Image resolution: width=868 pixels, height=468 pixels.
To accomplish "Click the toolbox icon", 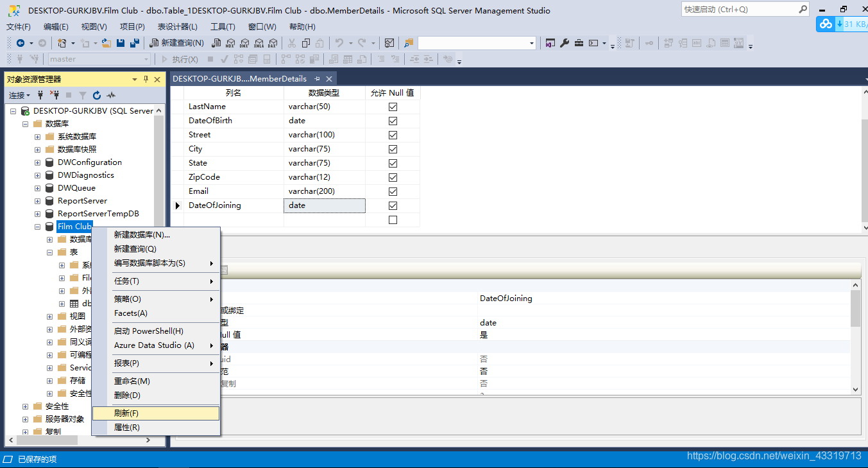I will [x=579, y=43].
